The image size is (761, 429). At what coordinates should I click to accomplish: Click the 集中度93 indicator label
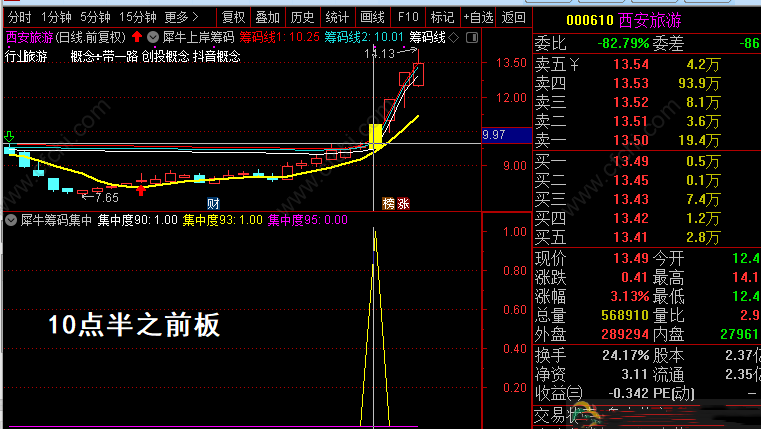pos(223,220)
